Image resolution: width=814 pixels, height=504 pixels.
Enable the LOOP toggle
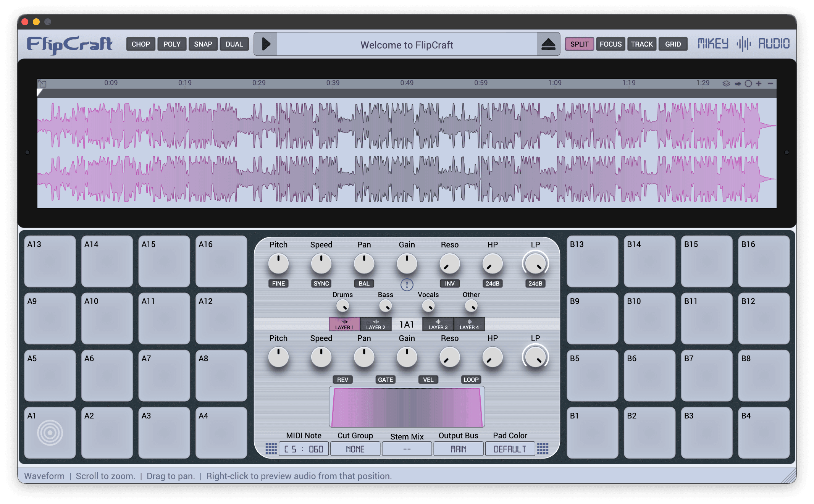coord(471,380)
